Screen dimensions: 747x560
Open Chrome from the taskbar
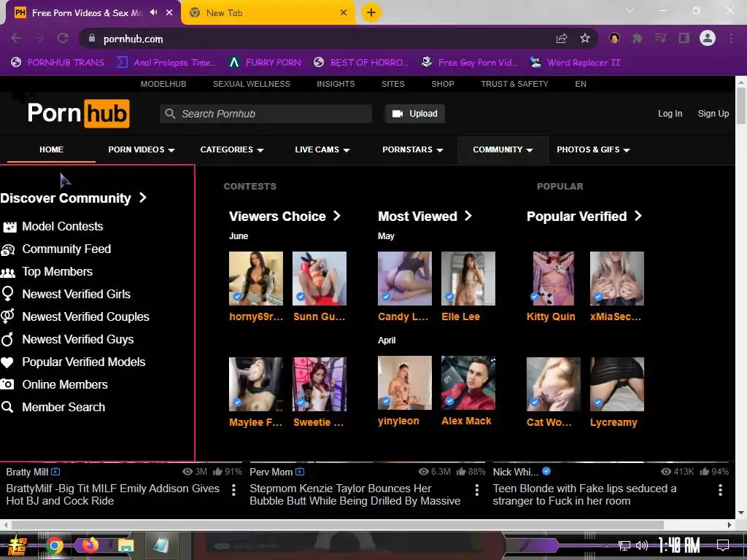tap(54, 545)
